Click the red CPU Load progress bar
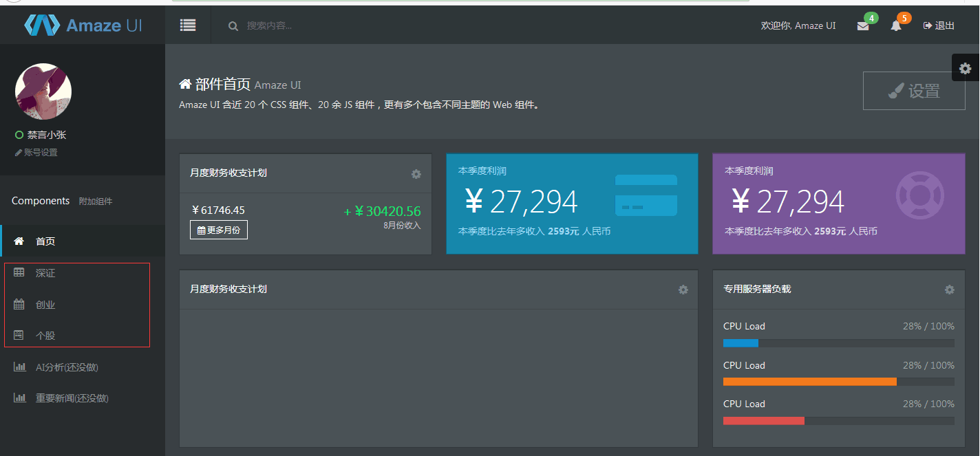 (839, 420)
